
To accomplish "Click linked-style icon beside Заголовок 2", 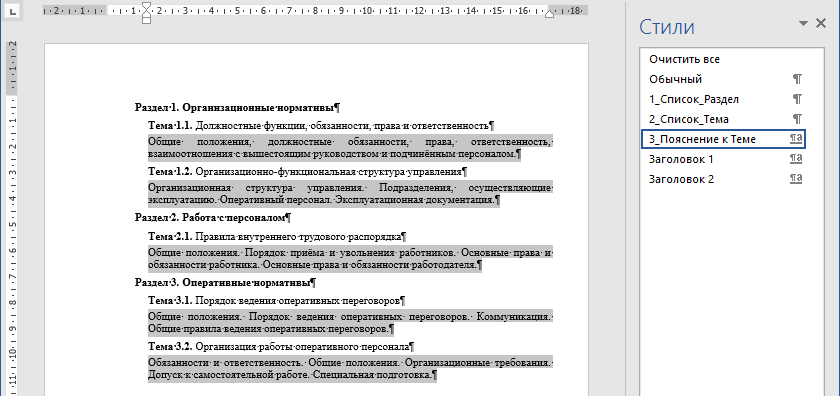I will pos(796,179).
